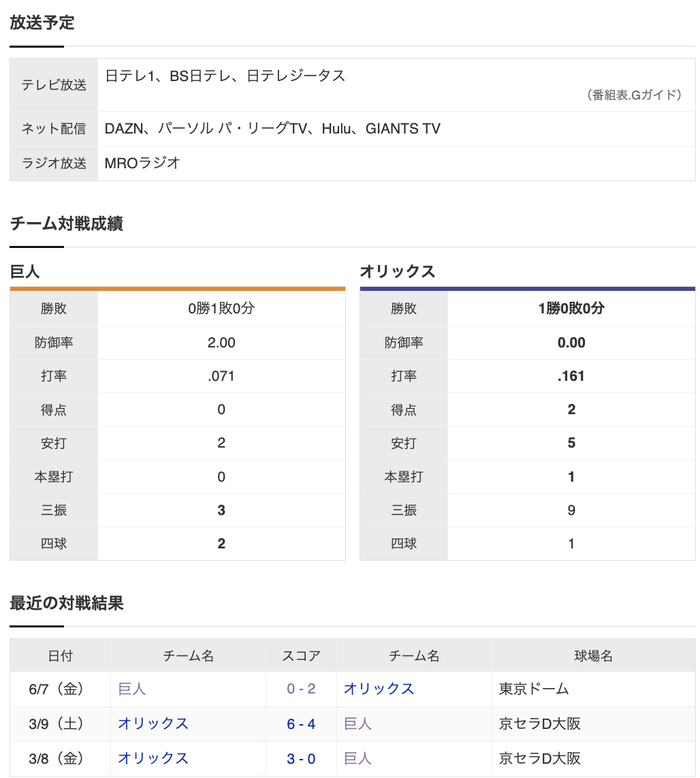Click the 巨人 team stats heading
This screenshot has width=700, height=778.
click(25, 271)
